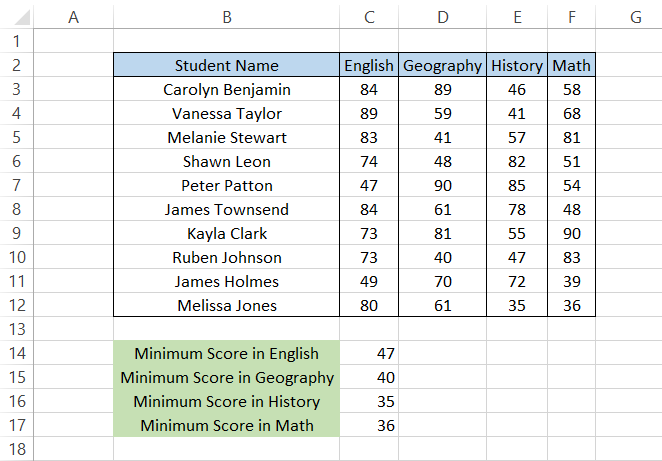Select Shawn Leon's History score 82

516,162
